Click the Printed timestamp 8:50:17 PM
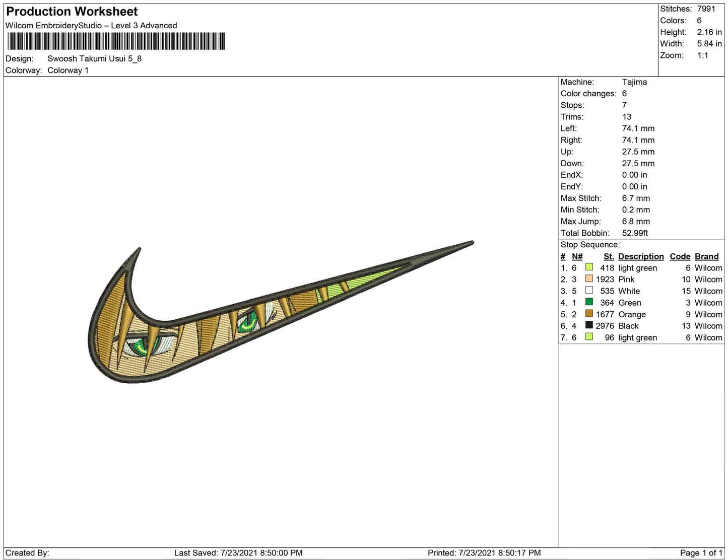Screen dimensions: 728x560 pyautogui.click(x=519, y=553)
